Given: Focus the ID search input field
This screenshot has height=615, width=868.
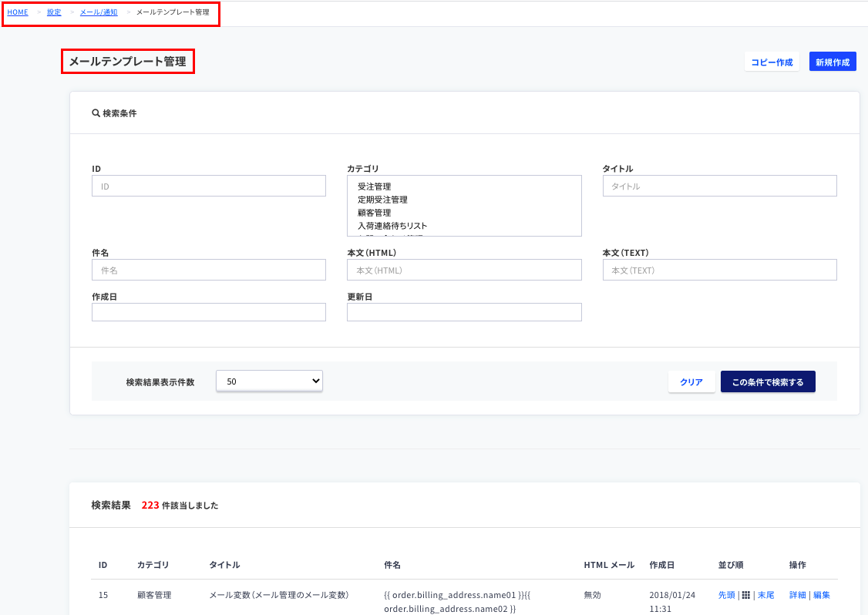Looking at the screenshot, I should pyautogui.click(x=209, y=186).
